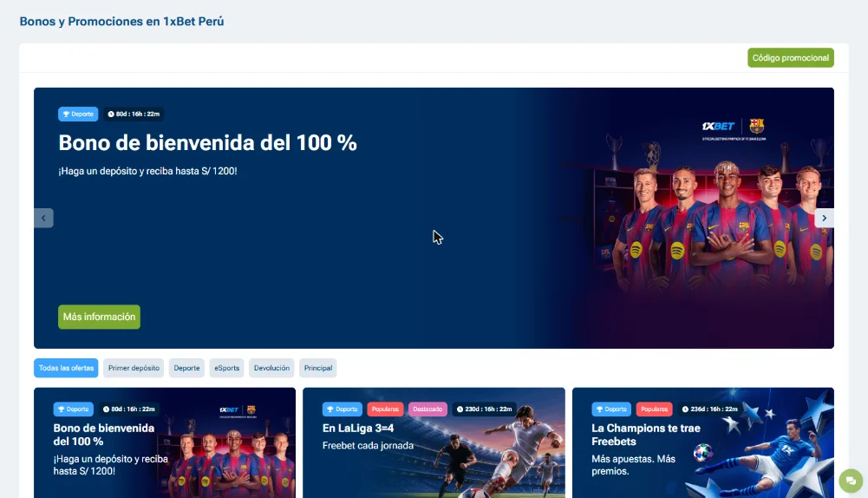Click Deporte tag on LaLiga card

(x=343, y=410)
